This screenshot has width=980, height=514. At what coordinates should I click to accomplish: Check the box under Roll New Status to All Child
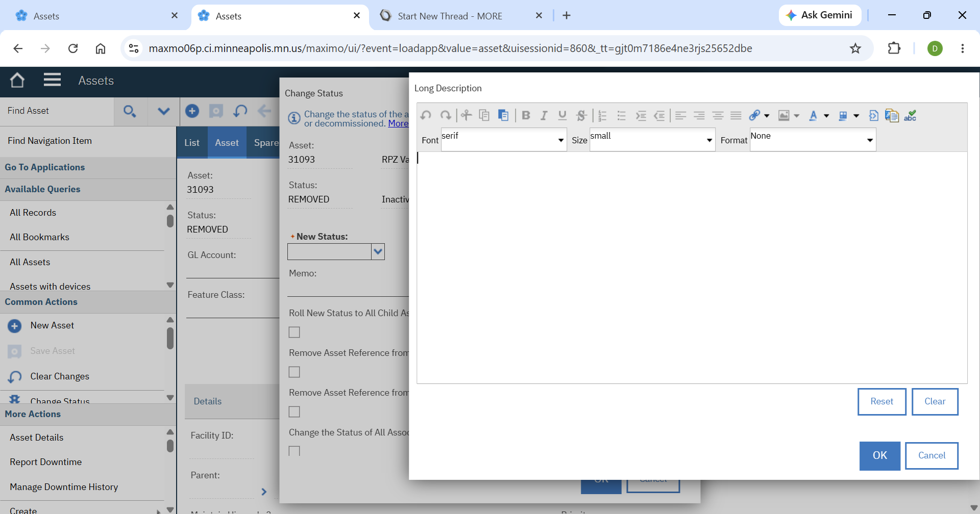pyautogui.click(x=295, y=332)
